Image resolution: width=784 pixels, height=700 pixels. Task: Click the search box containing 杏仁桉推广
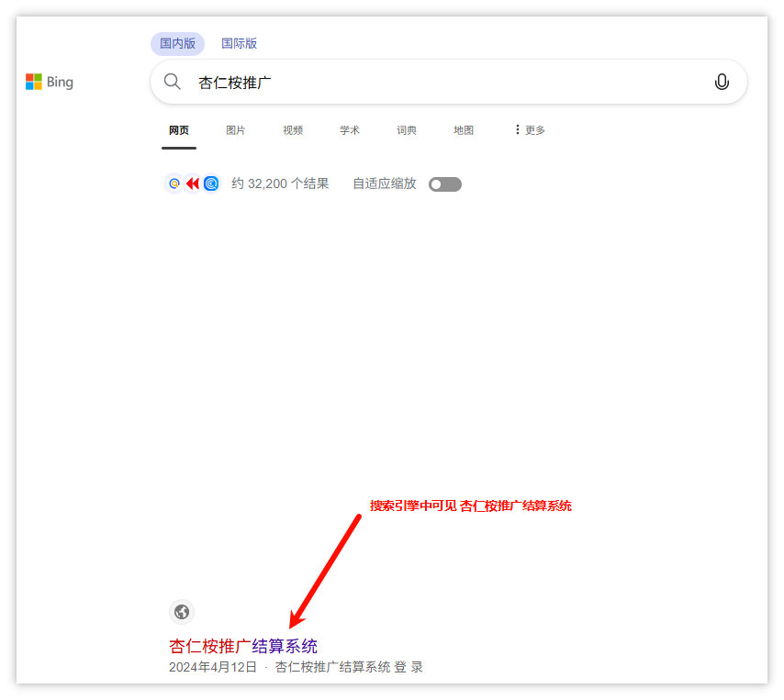[441, 83]
